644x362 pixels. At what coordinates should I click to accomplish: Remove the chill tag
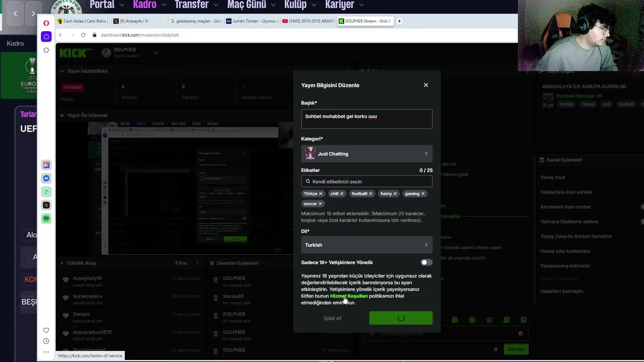[342, 194]
